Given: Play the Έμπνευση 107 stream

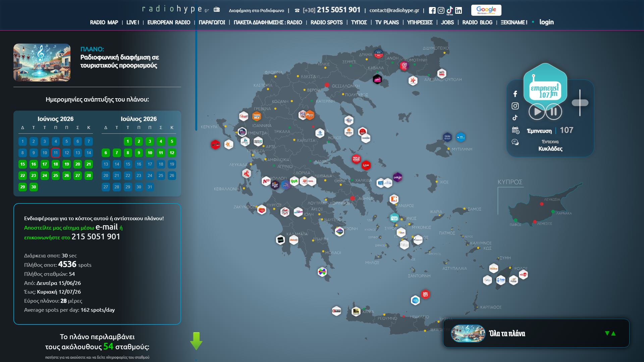Looking at the screenshot, I should tap(537, 112).
